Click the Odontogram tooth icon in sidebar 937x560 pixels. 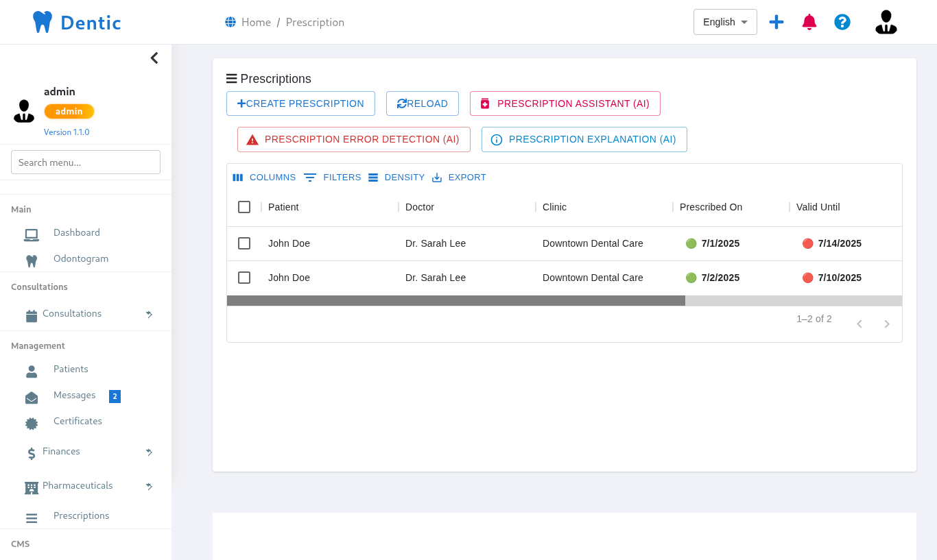(x=32, y=260)
